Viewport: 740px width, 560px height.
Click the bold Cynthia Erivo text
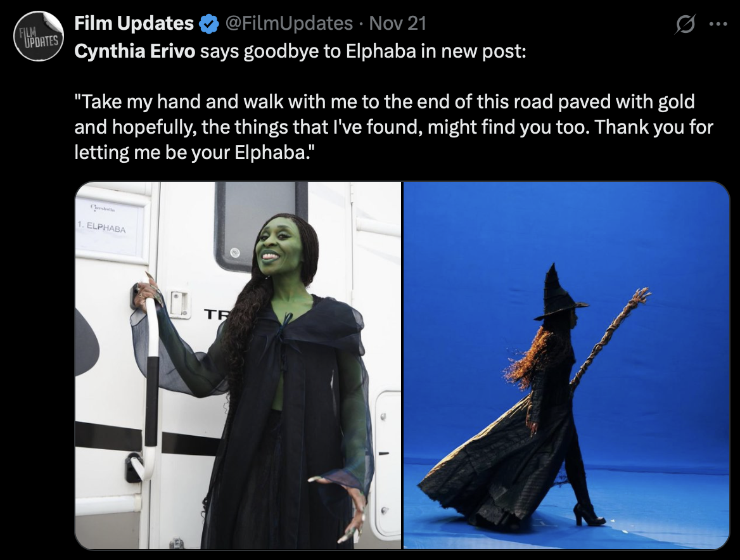pos(134,51)
